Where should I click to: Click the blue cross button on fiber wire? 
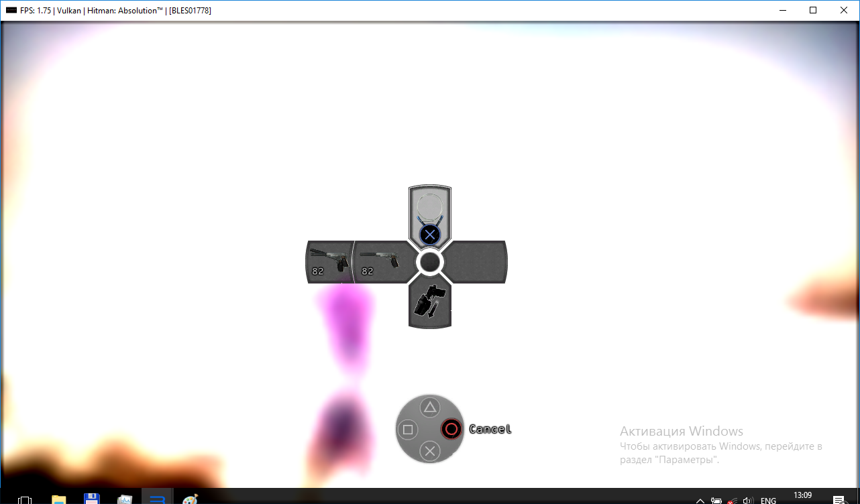430,234
